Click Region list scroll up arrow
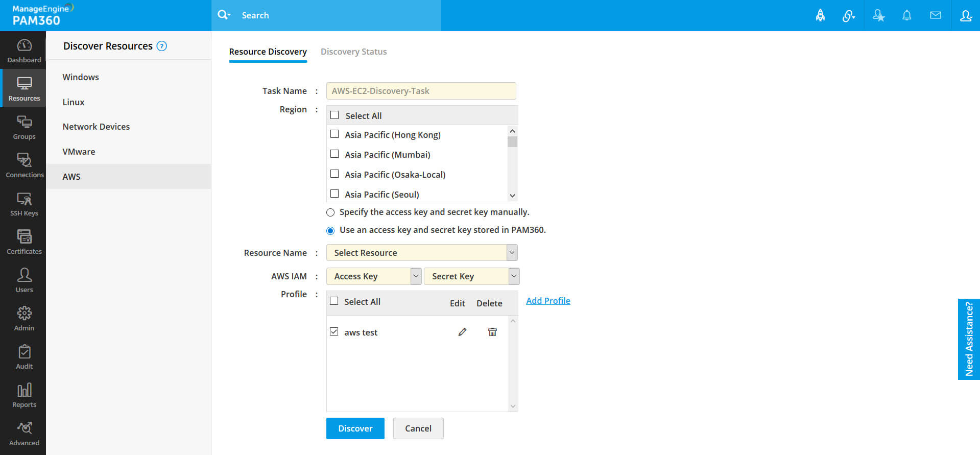This screenshot has height=455, width=980. click(512, 131)
